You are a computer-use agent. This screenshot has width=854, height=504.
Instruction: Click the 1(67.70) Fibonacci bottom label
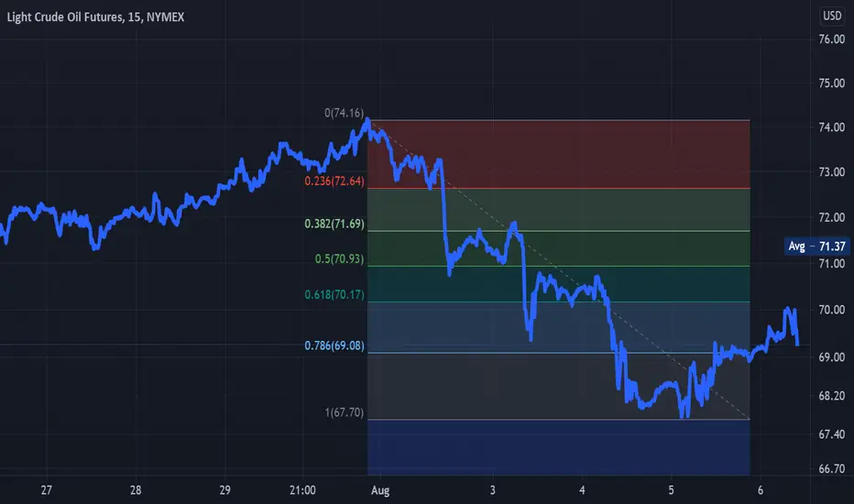pos(344,412)
